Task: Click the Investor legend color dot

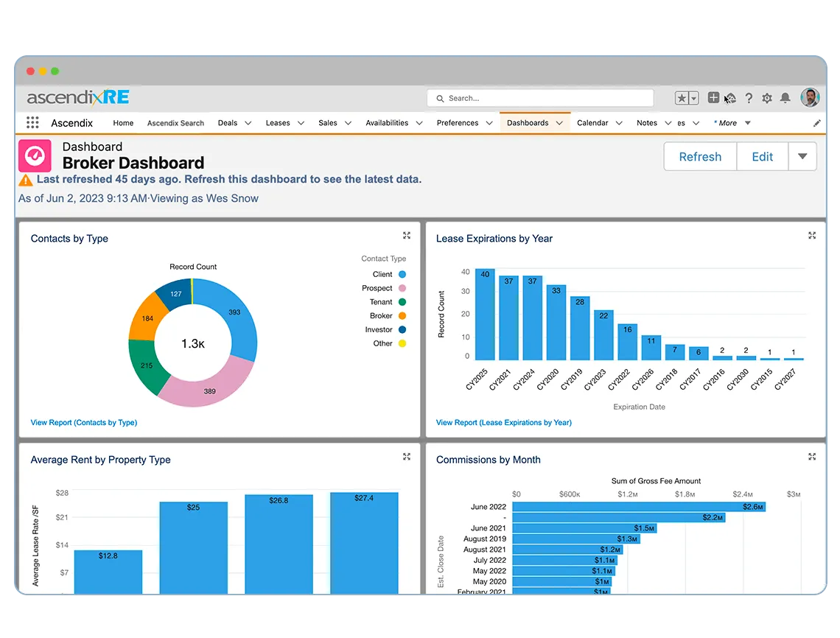Action: tap(402, 329)
